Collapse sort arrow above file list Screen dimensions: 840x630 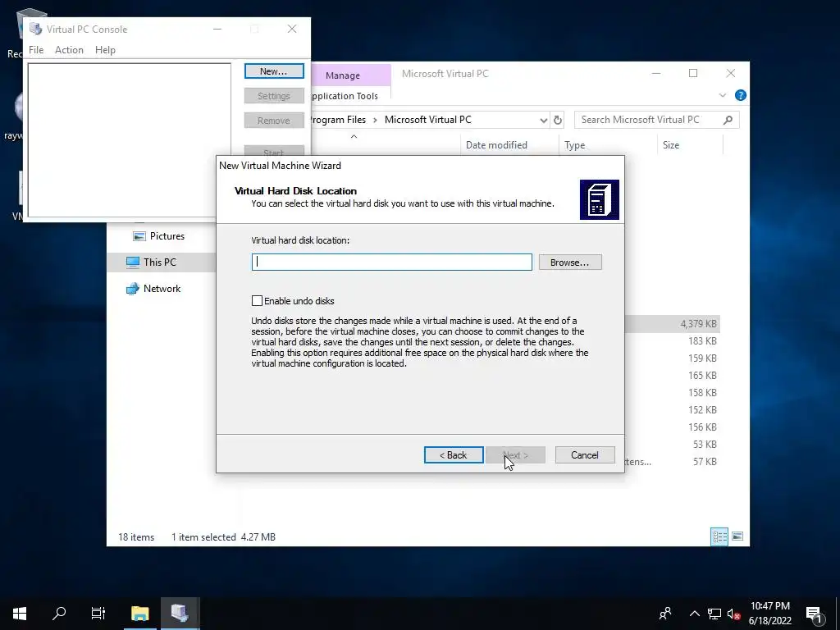click(354, 137)
